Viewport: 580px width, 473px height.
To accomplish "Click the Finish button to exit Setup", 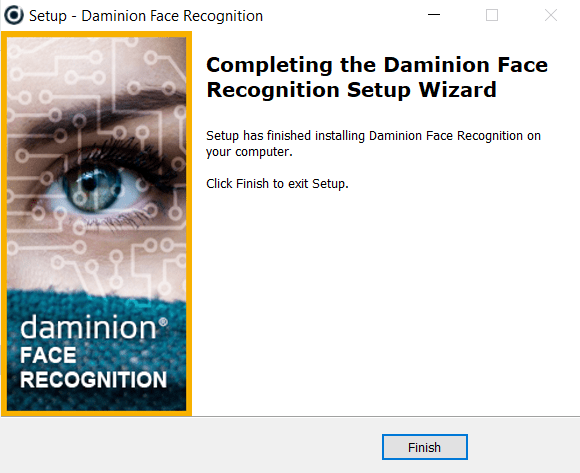I will click(425, 447).
